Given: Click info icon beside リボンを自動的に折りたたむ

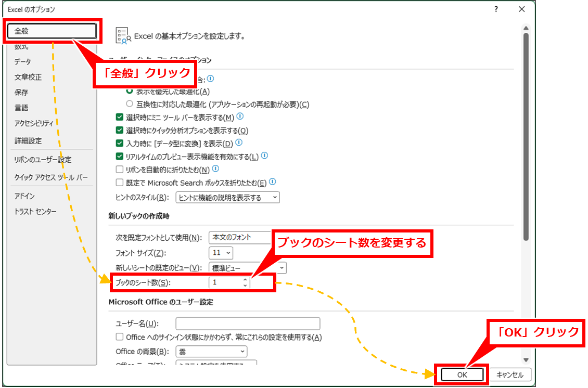Looking at the screenshot, I should tap(215, 169).
